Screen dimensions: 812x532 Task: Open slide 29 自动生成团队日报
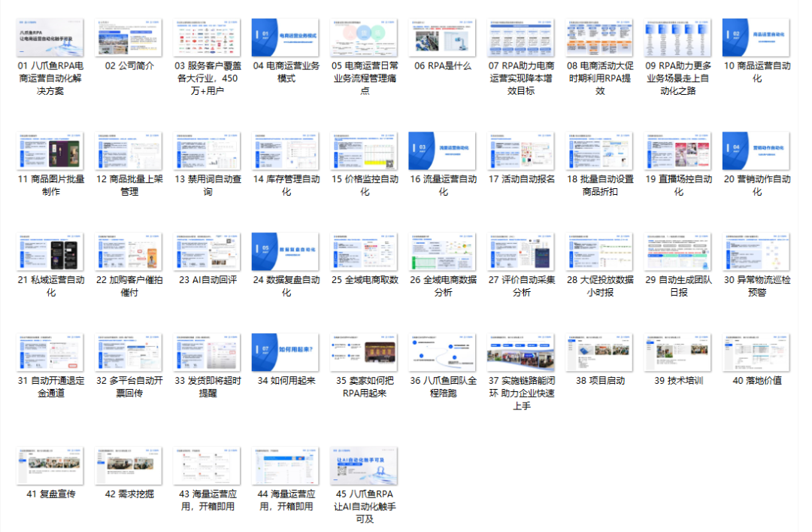pyautogui.click(x=678, y=251)
